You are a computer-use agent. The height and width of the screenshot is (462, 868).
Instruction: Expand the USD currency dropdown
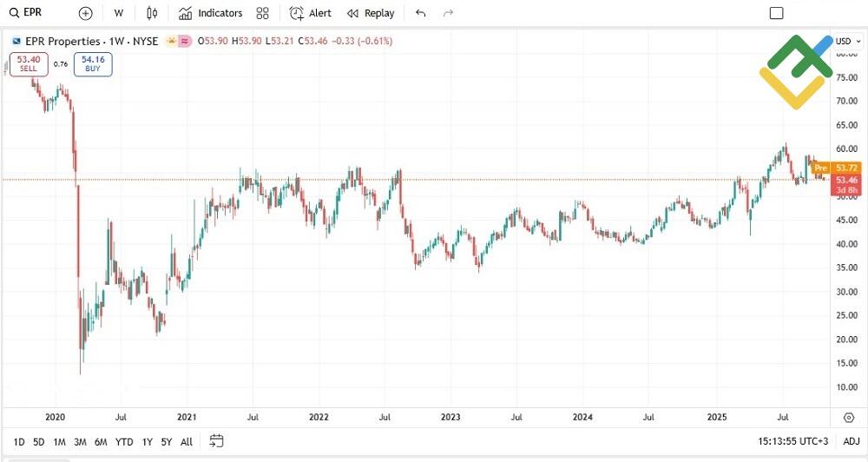(x=846, y=41)
